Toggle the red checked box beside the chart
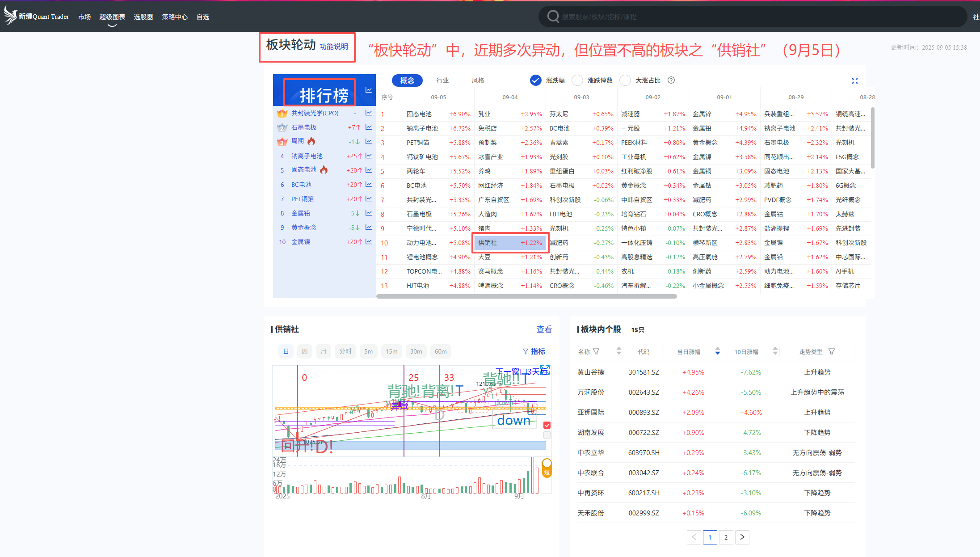Viewport: 980px width, 557px height. (x=547, y=425)
